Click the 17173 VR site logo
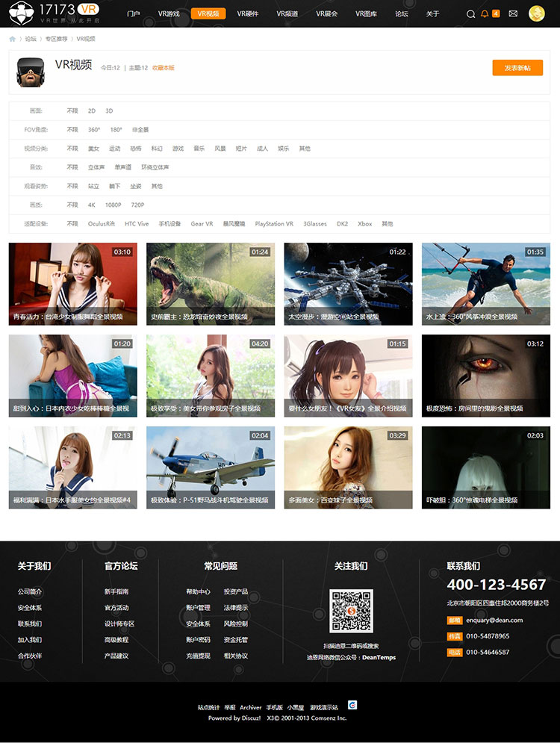The width and height of the screenshot is (560, 743). [51, 13]
